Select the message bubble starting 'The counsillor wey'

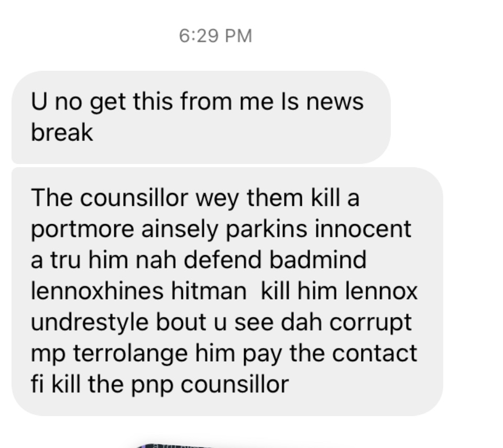pos(227,291)
